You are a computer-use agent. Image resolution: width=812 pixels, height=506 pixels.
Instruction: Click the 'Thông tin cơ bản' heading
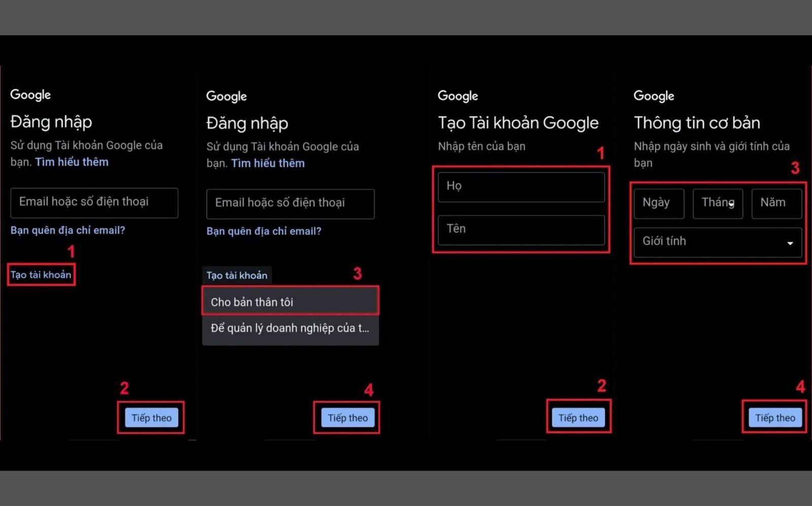tap(697, 123)
